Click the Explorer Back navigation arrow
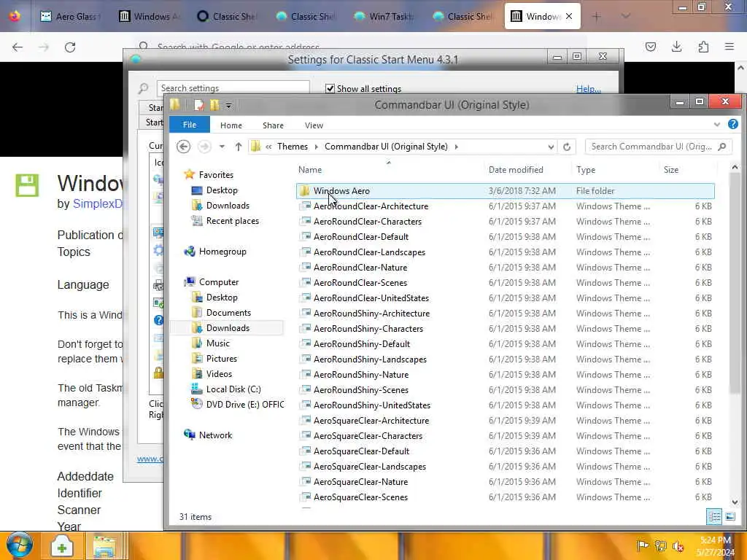The image size is (747, 560). 183,147
